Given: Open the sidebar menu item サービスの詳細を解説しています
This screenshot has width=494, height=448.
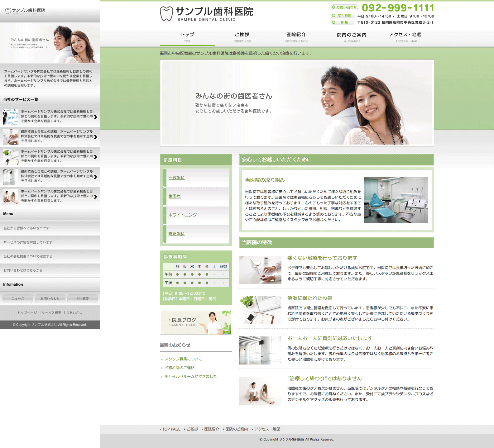Looking at the screenshot, I should pos(28,242).
